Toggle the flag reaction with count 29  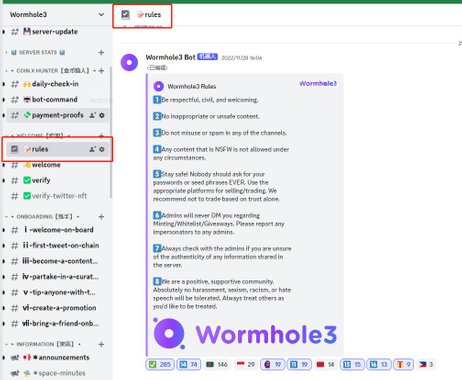246,365
